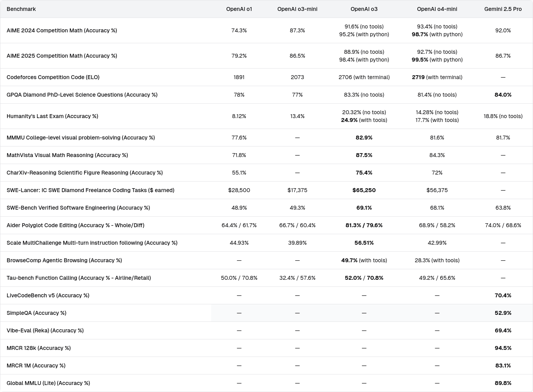533x392 pixels.
Task: Select the 69.1% SWE-Bench Verified score
Action: pos(364,208)
